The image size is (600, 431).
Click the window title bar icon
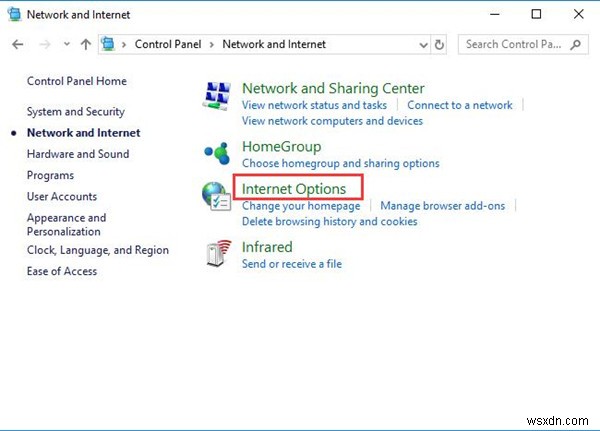15,14
